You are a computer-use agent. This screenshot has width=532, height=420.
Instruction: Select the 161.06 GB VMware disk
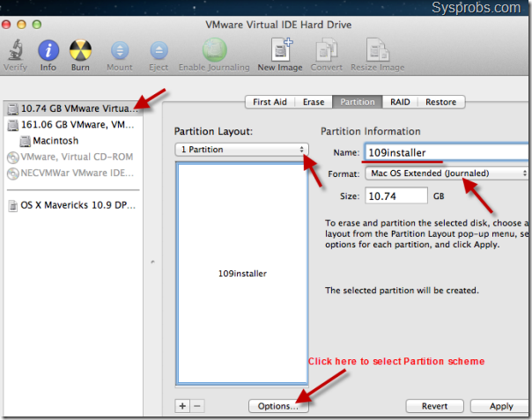tap(73, 125)
